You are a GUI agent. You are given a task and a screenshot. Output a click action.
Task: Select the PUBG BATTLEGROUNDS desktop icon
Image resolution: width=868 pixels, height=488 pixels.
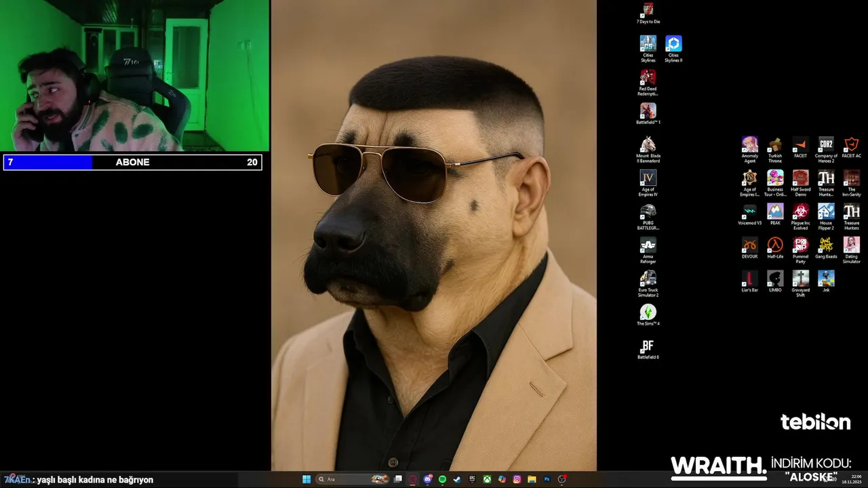(x=648, y=216)
